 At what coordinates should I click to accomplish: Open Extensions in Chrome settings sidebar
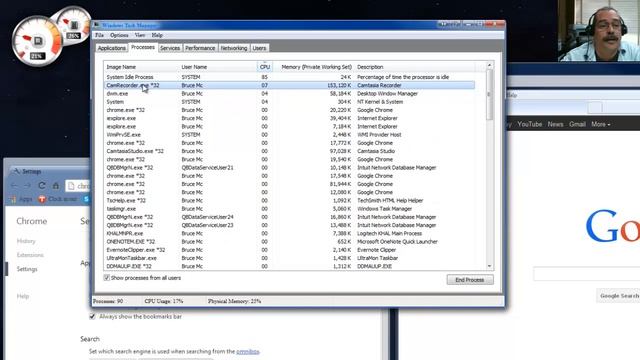(30, 255)
